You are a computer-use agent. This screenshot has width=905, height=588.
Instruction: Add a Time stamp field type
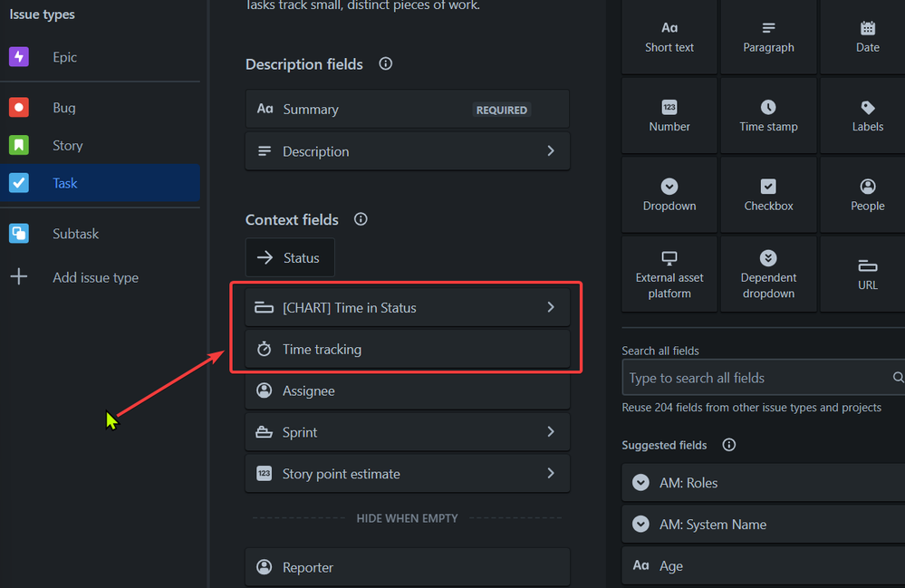[x=768, y=115]
